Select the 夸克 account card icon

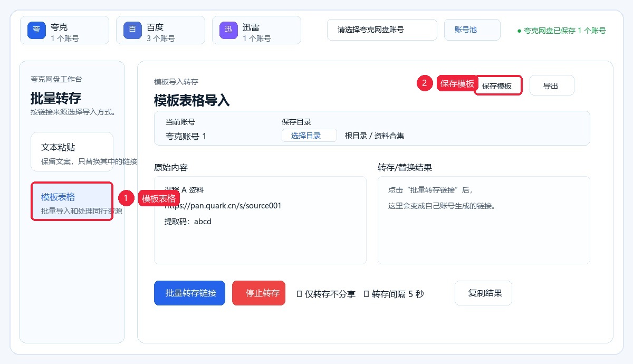click(x=36, y=30)
